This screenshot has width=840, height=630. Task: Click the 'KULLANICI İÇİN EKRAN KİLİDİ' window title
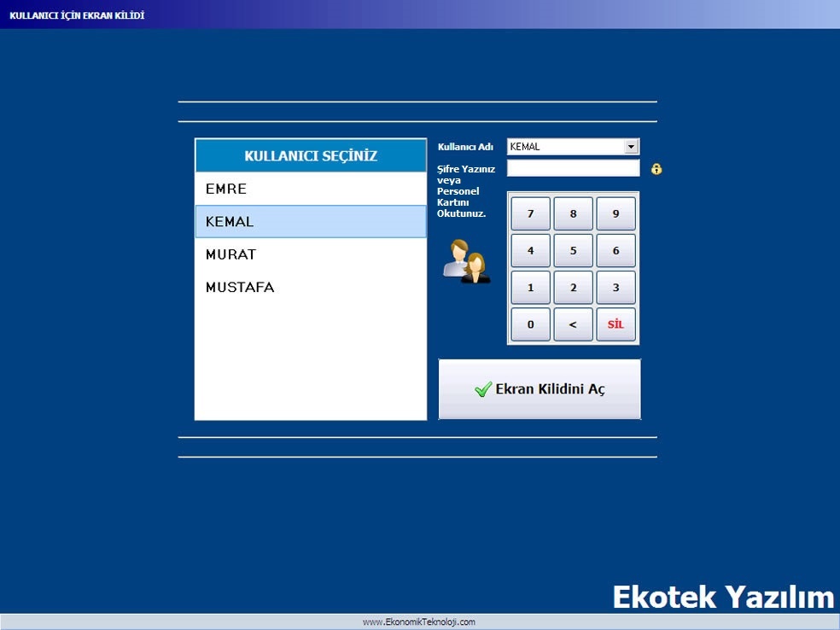tap(77, 15)
